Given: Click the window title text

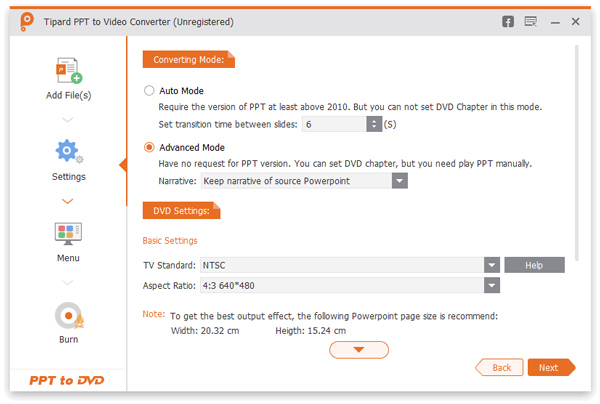Looking at the screenshot, I should pyautogui.click(x=139, y=22).
